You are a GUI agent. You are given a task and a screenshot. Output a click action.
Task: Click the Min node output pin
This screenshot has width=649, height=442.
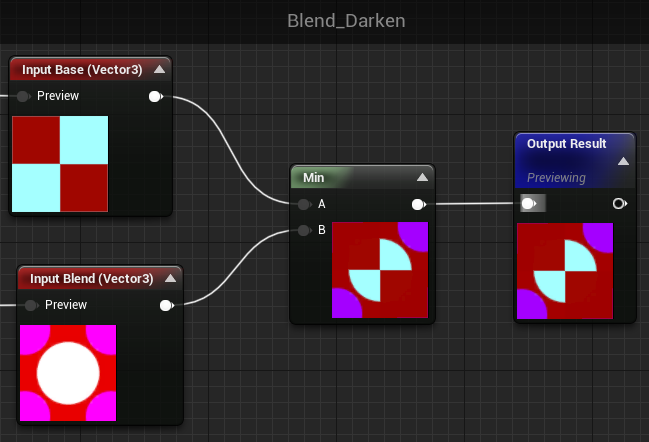coord(418,204)
